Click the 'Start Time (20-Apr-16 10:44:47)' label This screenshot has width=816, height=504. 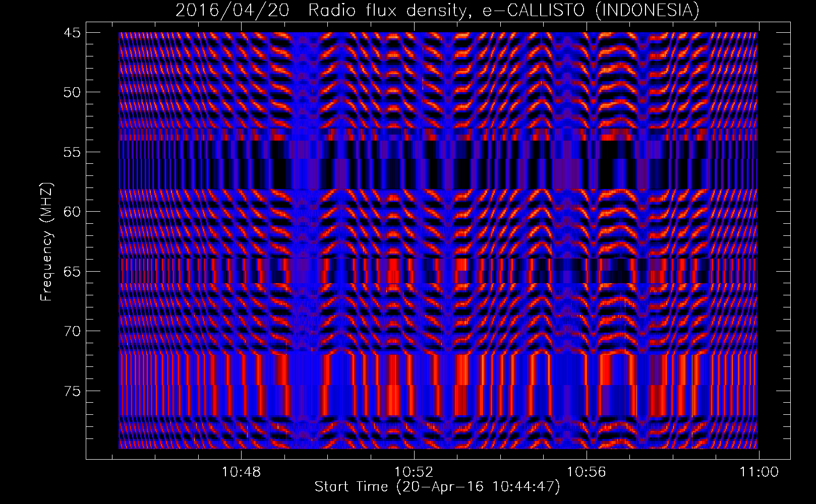click(x=437, y=487)
